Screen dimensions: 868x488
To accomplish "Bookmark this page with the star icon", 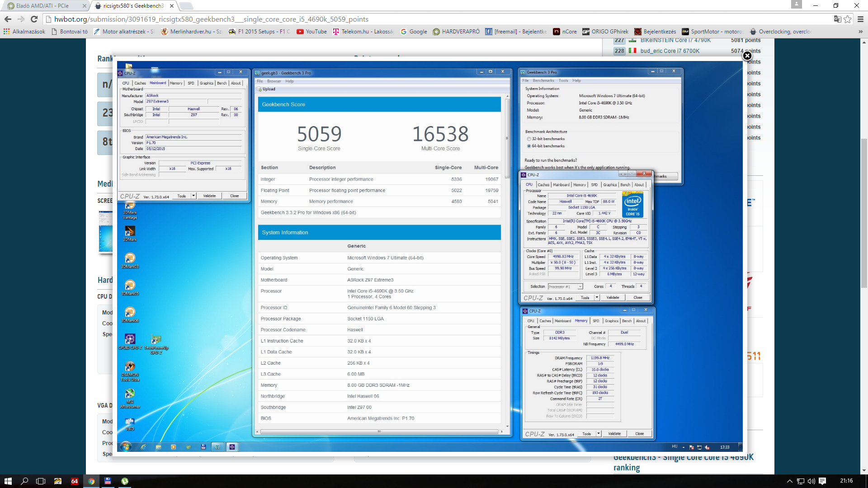I will tap(847, 19).
